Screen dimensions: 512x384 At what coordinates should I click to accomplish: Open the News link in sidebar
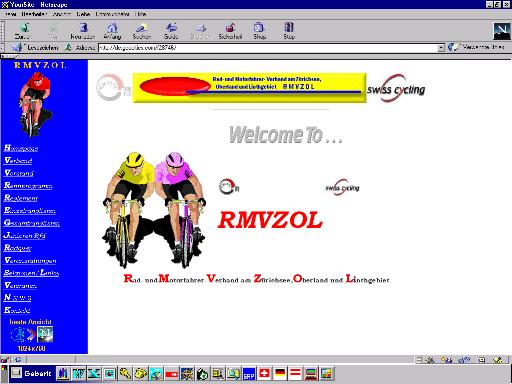click(x=17, y=297)
